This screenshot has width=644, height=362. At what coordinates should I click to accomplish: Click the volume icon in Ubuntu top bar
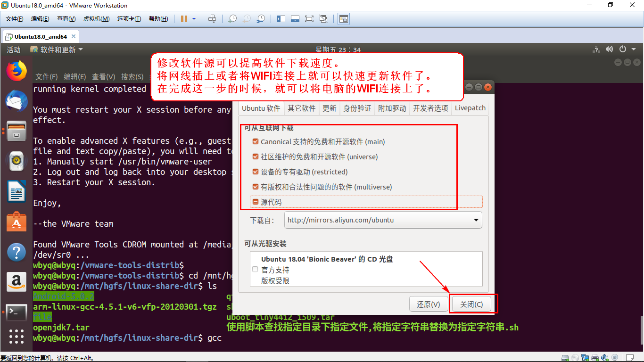click(x=609, y=49)
